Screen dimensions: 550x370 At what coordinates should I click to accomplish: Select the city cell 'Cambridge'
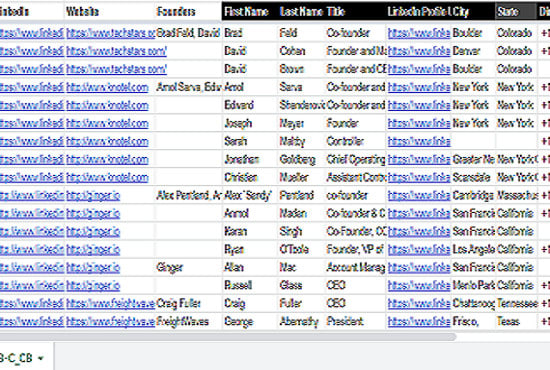point(473,196)
